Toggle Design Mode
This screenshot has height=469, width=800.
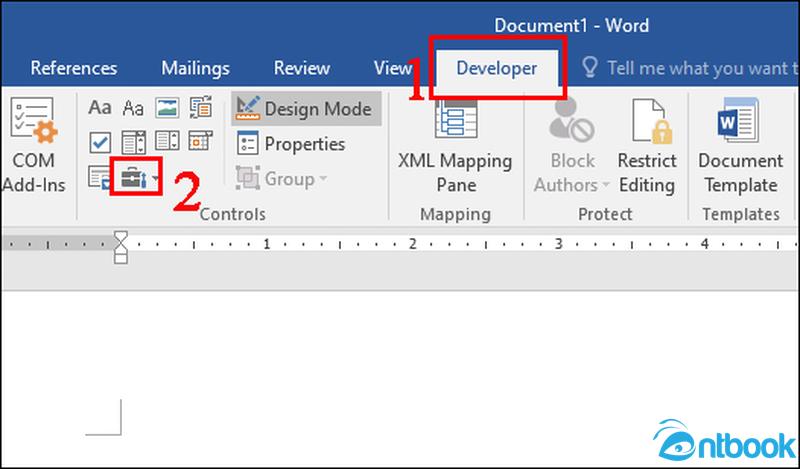tap(306, 109)
